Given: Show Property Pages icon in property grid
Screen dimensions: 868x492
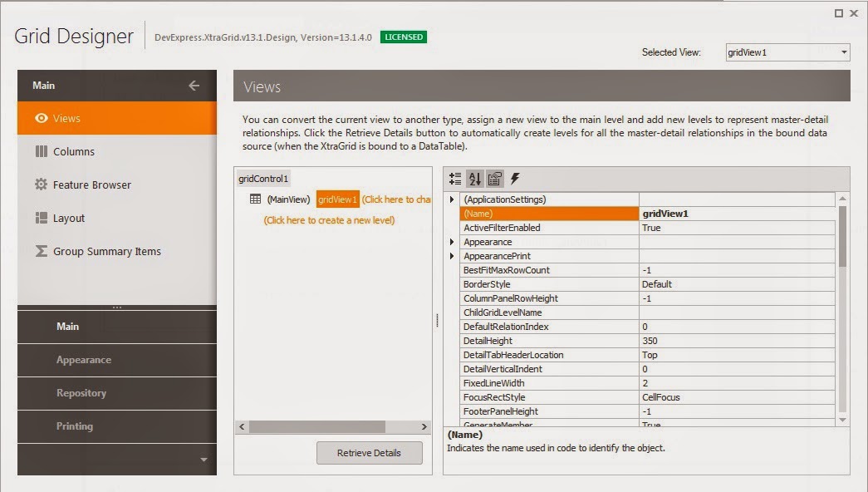Looking at the screenshot, I should [x=495, y=179].
